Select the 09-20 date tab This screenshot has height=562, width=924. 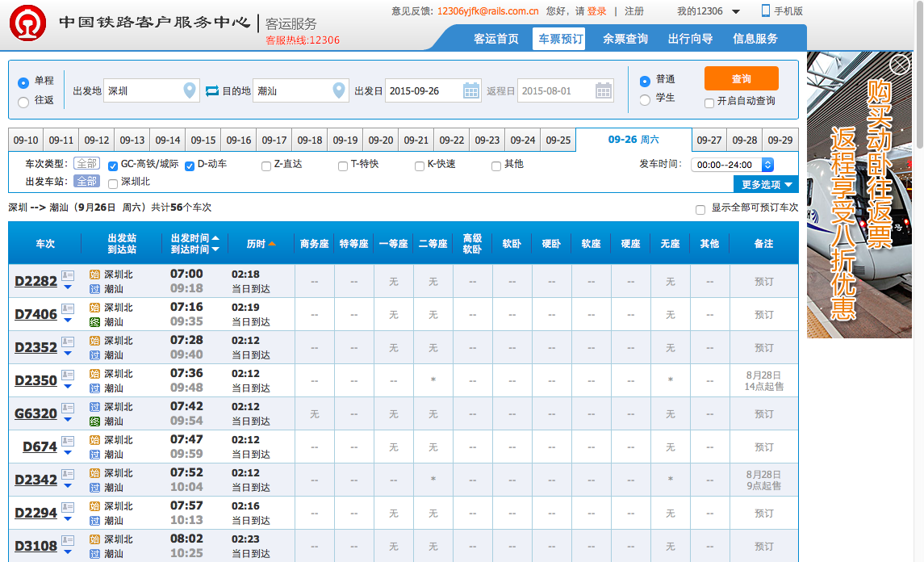(381, 140)
